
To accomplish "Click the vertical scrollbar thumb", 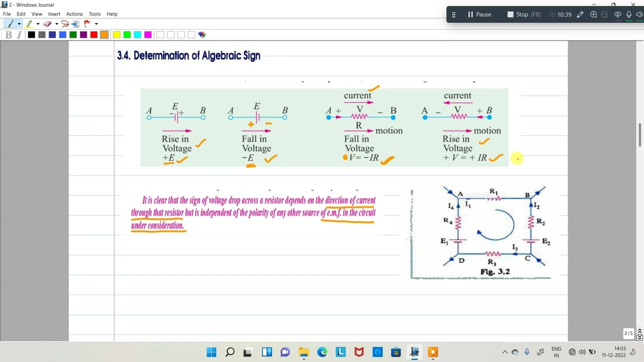I will pyautogui.click(x=640, y=134).
